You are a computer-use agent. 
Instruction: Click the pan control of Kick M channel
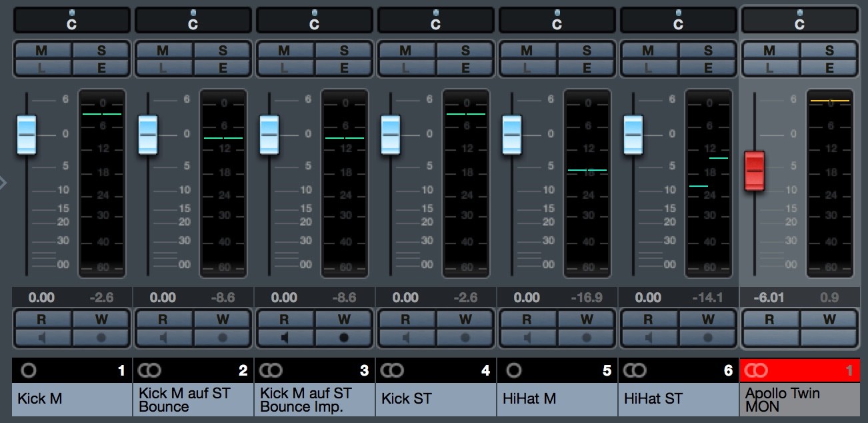pyautogui.click(x=72, y=21)
